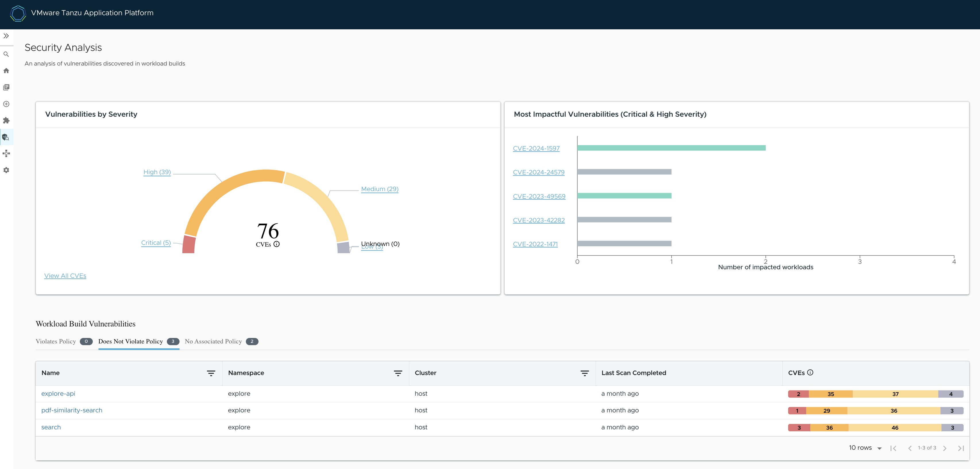
Task: Switch to Violates Policy tab
Action: (56, 341)
